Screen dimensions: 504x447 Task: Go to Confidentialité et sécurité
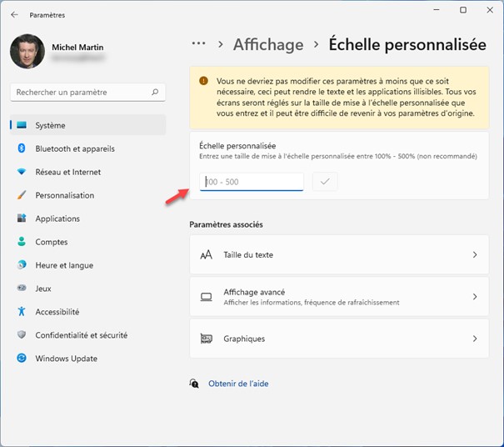click(81, 335)
